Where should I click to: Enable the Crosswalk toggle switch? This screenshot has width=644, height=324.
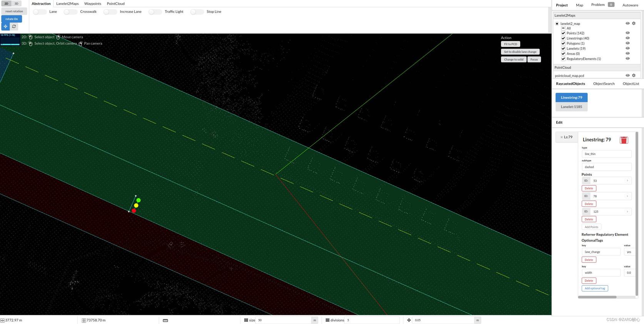(70, 12)
